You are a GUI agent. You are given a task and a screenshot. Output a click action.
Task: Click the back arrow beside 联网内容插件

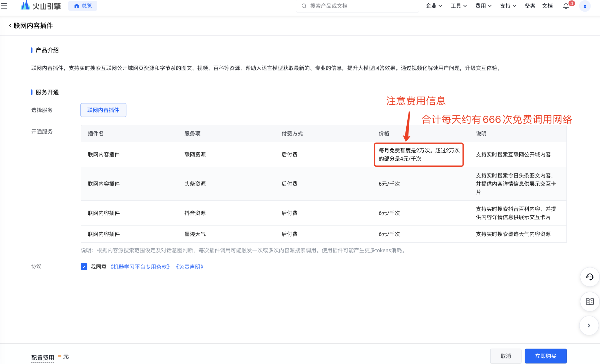(x=10, y=26)
